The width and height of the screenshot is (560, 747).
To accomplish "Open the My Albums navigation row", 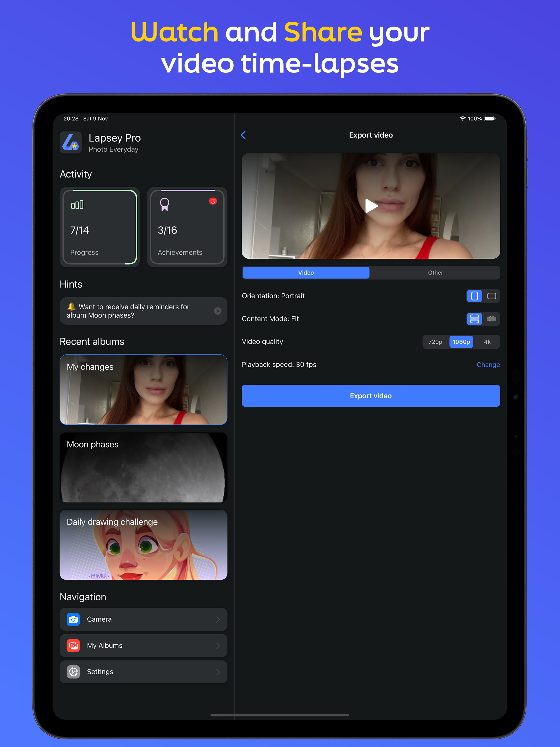I will click(x=144, y=646).
